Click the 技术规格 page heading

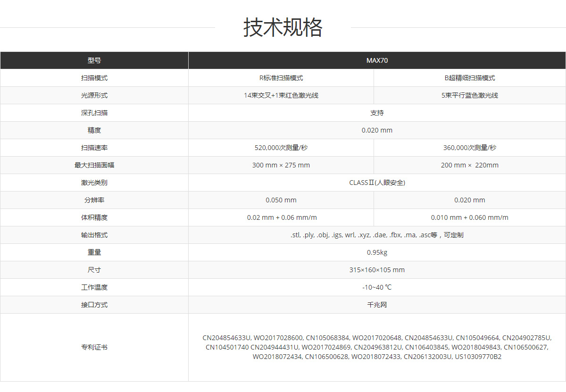[283, 27]
